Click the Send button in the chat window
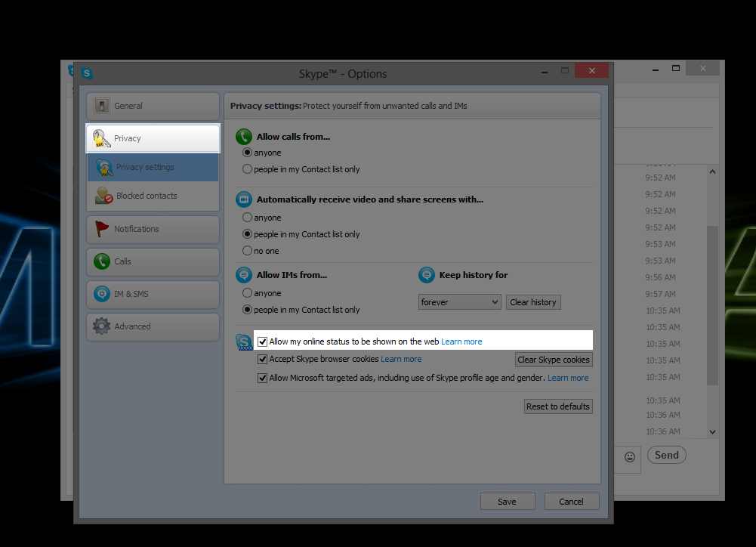756x547 pixels. tap(667, 455)
